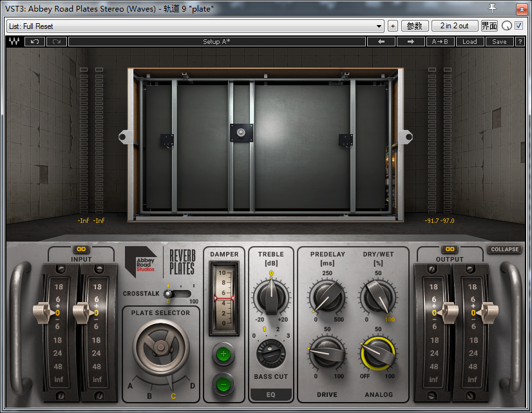Copy setup A to B
Image resolution: width=532 pixels, height=413 pixels.
pyautogui.click(x=440, y=41)
